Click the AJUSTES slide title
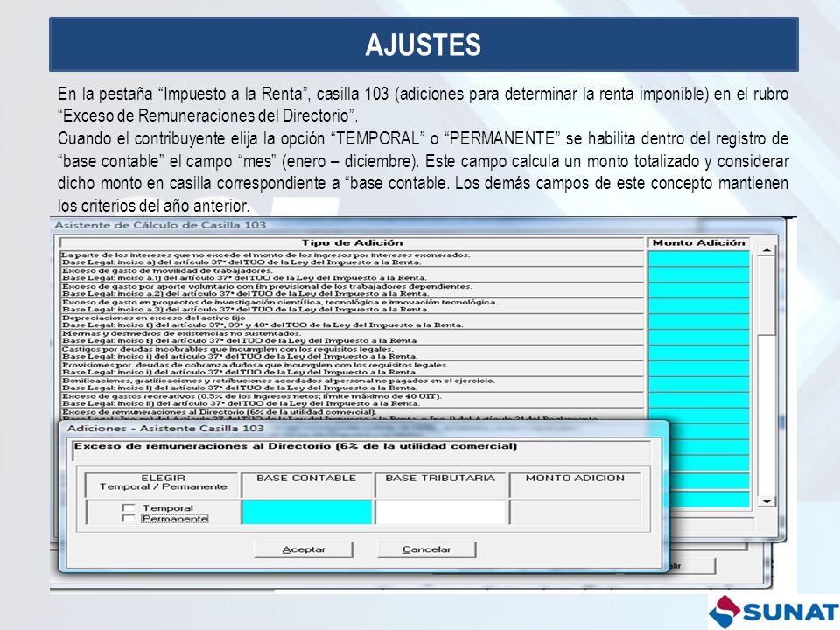The width and height of the screenshot is (840, 630). [x=423, y=45]
